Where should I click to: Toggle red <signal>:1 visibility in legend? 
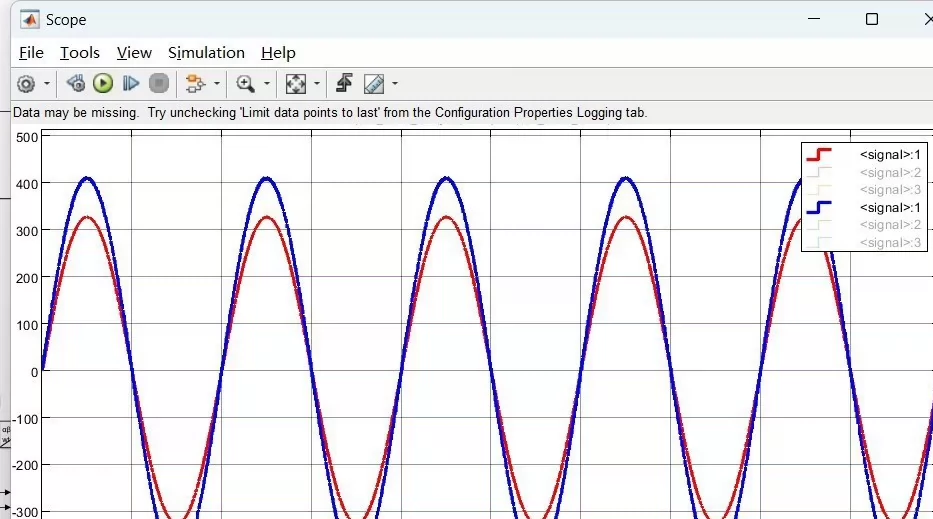pyautogui.click(x=890, y=155)
